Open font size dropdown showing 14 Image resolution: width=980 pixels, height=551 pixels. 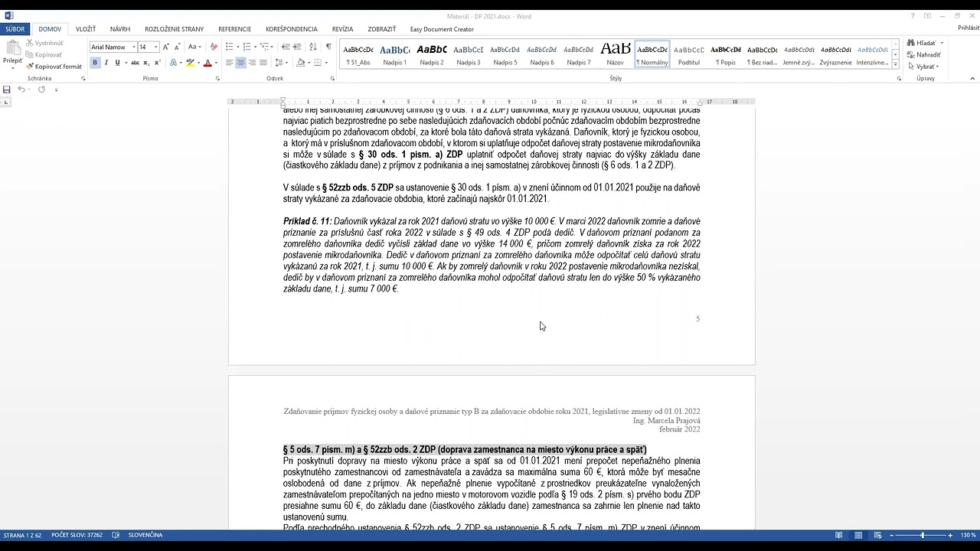[x=156, y=47]
